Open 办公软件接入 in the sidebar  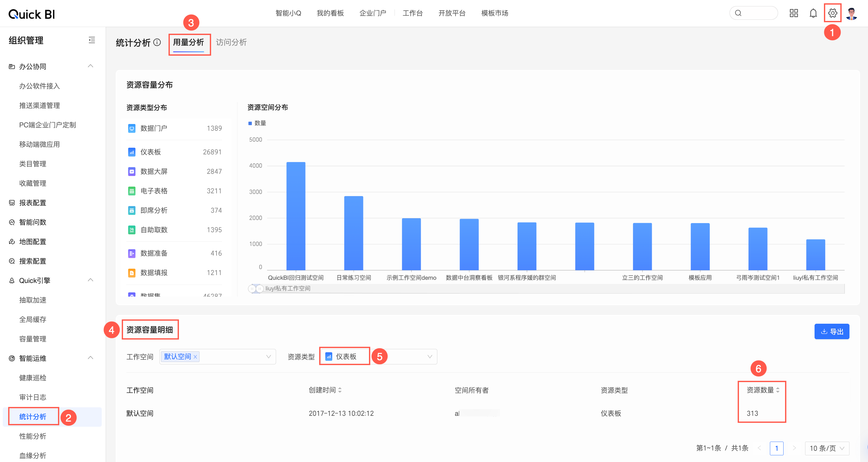(39, 86)
